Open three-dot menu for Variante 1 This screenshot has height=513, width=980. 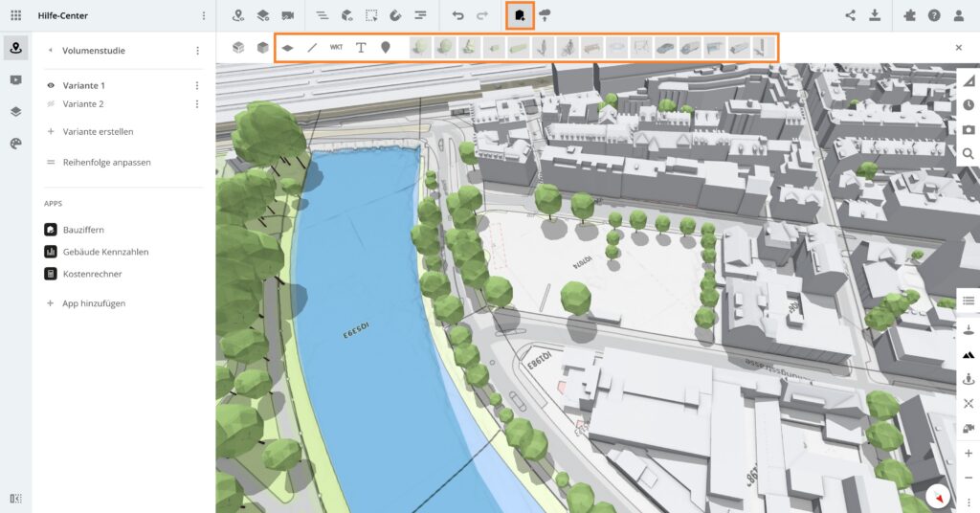[197, 85]
